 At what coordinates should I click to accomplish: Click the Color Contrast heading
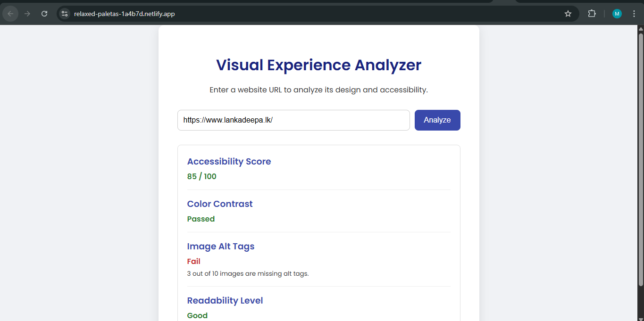point(220,204)
